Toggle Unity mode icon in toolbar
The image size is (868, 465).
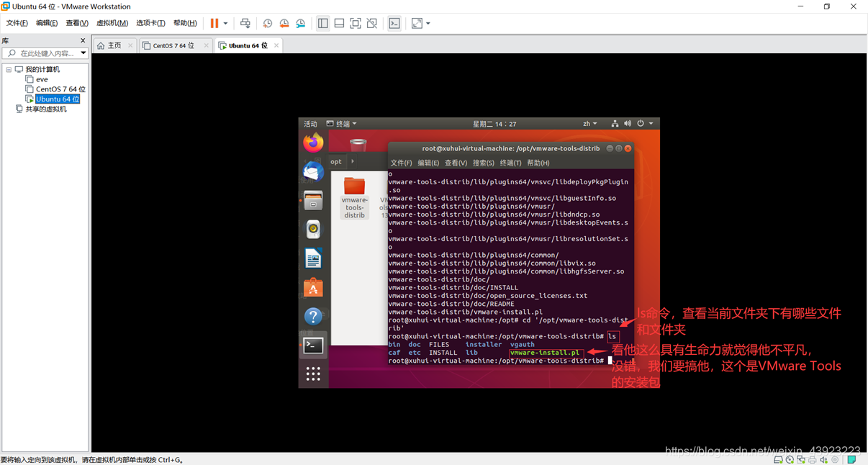(372, 23)
